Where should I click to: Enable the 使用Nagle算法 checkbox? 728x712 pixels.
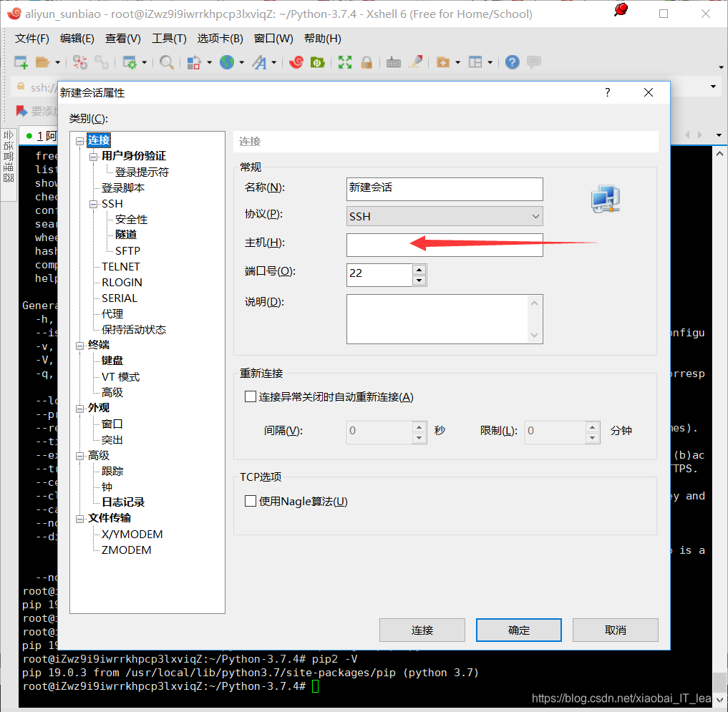pos(251,502)
